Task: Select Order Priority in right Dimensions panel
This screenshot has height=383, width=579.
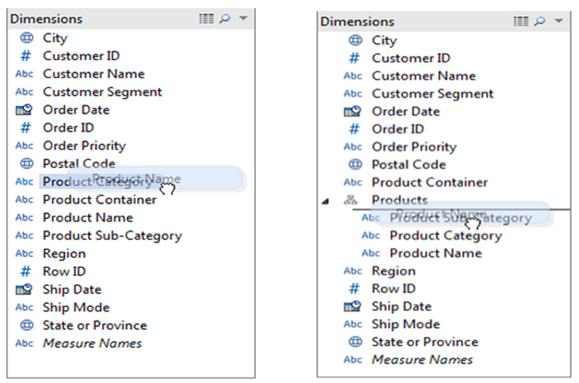Action: click(414, 147)
